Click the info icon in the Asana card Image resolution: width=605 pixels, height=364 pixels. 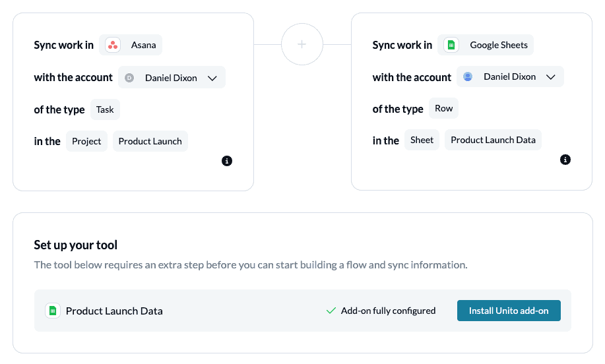(227, 161)
